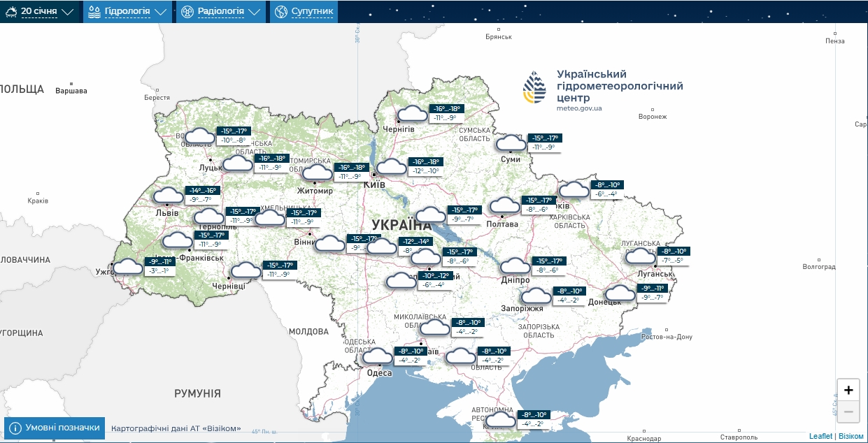Click the cloud icon at Львів
Viewport: 868px width, 443px height.
168,196
